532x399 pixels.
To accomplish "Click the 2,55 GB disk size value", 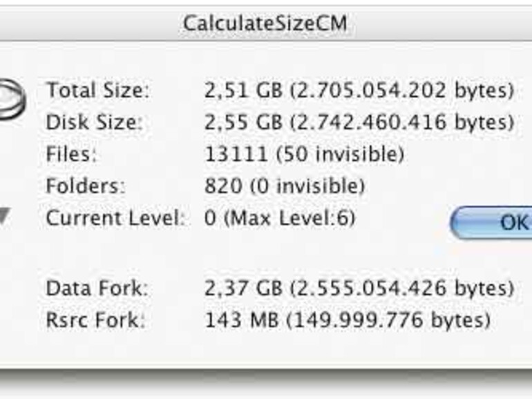I will (x=243, y=123).
